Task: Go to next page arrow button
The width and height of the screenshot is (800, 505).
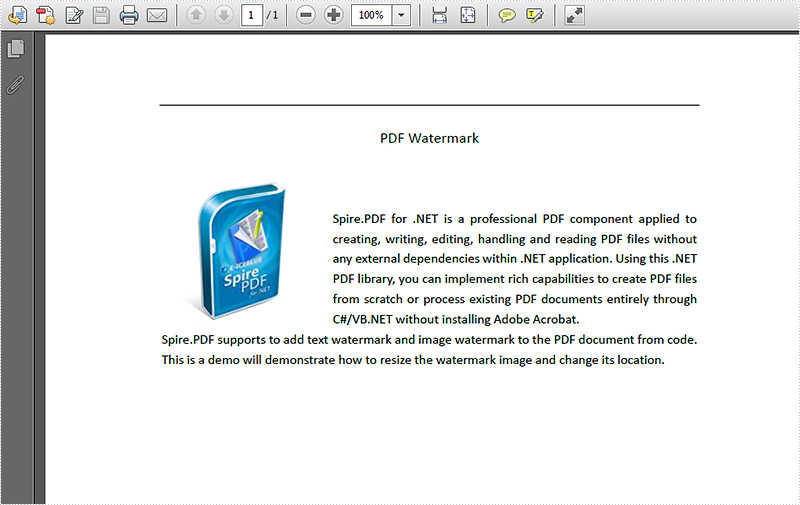Action: [223, 15]
